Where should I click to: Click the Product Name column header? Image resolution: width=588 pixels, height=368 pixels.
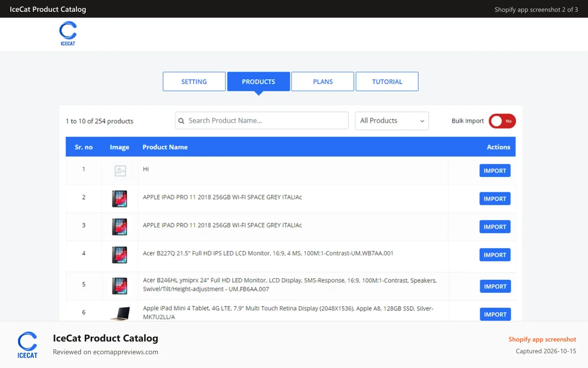(165, 147)
